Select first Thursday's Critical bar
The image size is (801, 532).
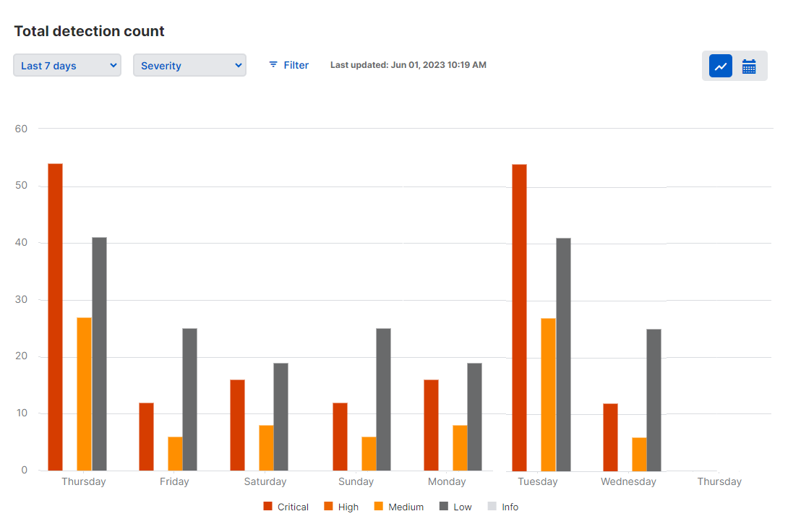point(55,317)
